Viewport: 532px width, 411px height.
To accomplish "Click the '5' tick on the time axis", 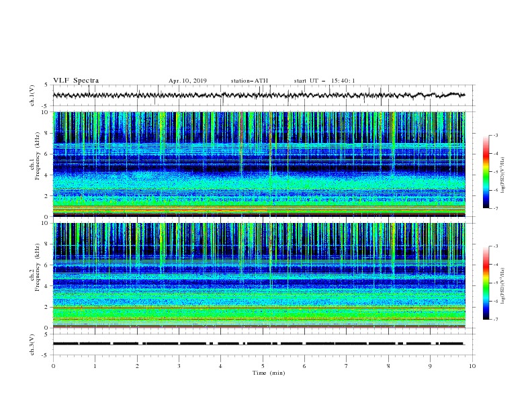I will [x=263, y=366].
